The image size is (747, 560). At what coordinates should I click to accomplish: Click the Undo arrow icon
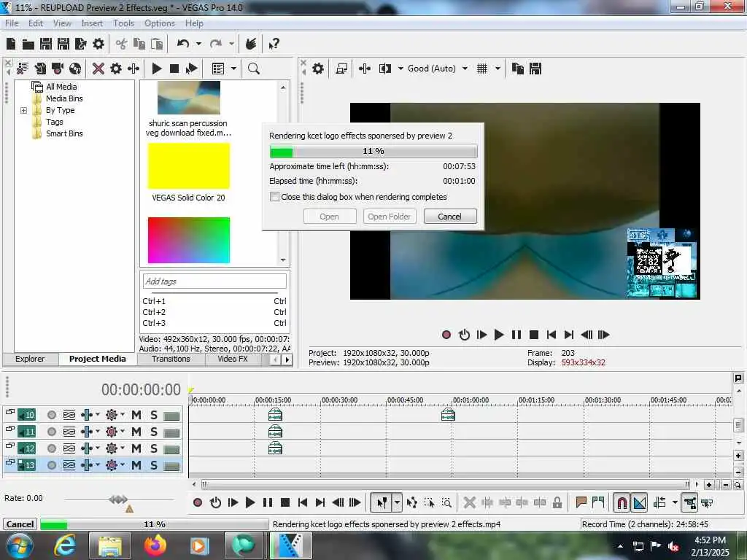[183, 44]
